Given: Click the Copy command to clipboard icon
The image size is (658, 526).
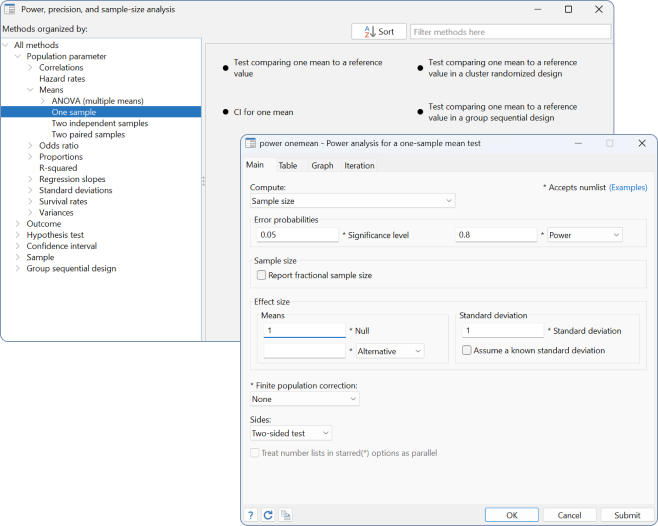Looking at the screenshot, I should 285,515.
